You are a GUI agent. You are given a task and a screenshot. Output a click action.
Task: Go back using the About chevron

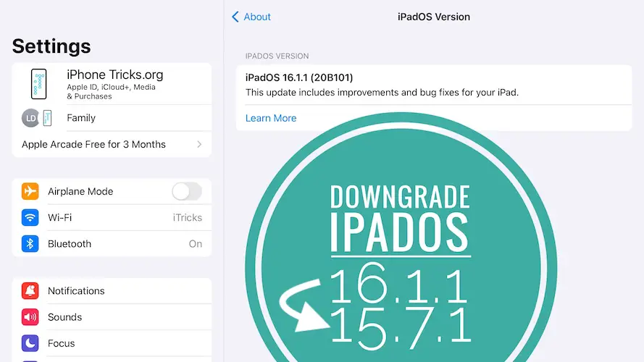[235, 17]
